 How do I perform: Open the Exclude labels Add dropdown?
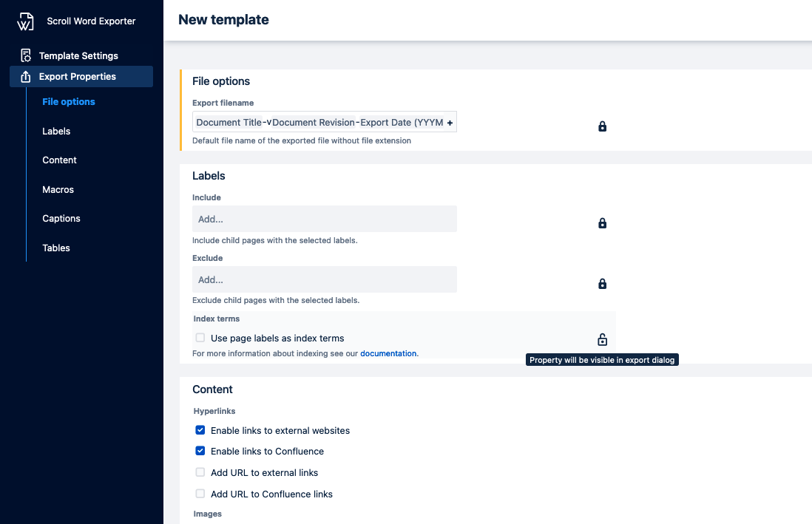(324, 279)
